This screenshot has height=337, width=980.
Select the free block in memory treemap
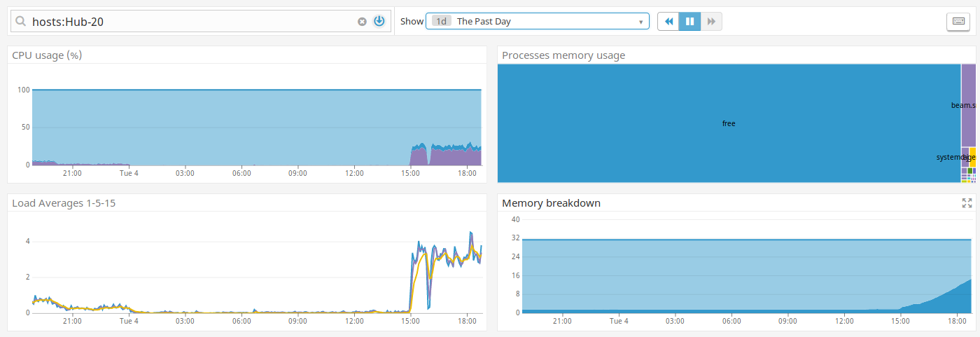[728, 123]
